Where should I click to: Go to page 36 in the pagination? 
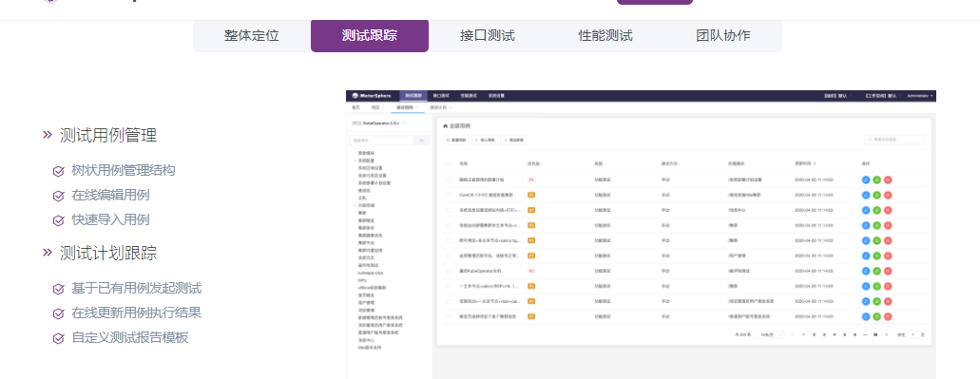tap(875, 335)
